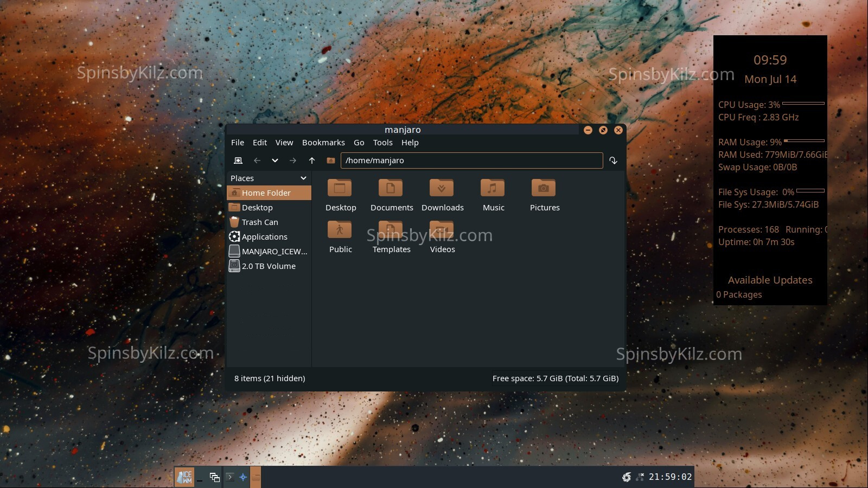Click the show desktop taskbar icon
The height and width of the screenshot is (488, 868).
(x=200, y=477)
